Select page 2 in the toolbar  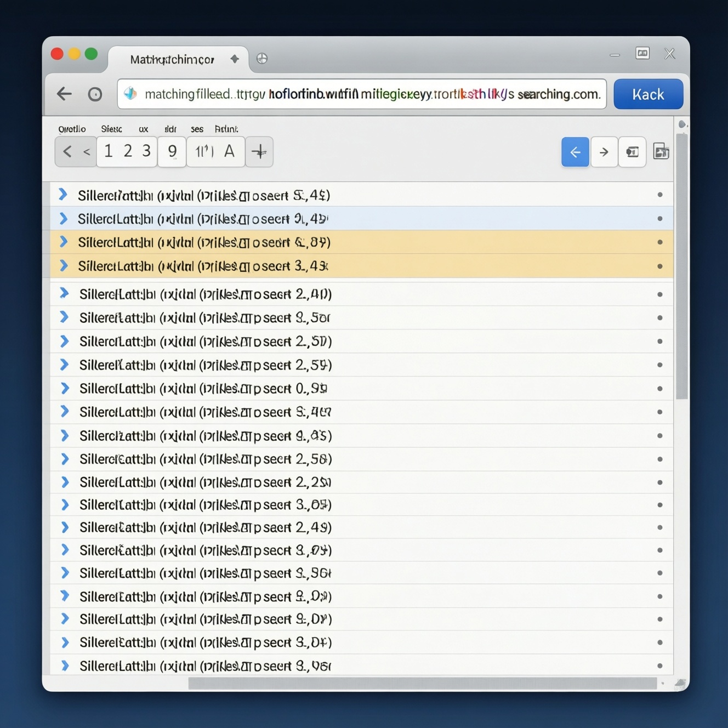(x=128, y=151)
